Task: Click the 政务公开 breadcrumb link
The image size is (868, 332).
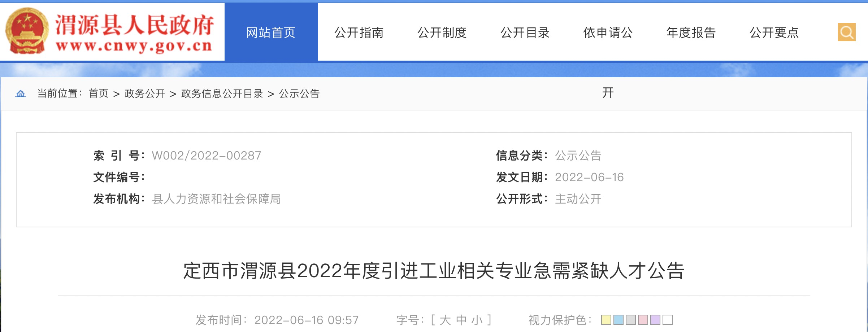Action: pyautogui.click(x=145, y=94)
